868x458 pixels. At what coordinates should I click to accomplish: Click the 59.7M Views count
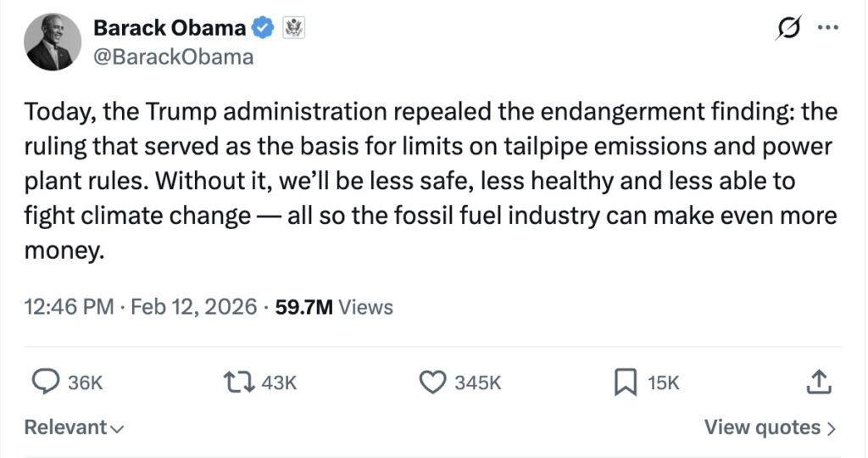click(334, 306)
